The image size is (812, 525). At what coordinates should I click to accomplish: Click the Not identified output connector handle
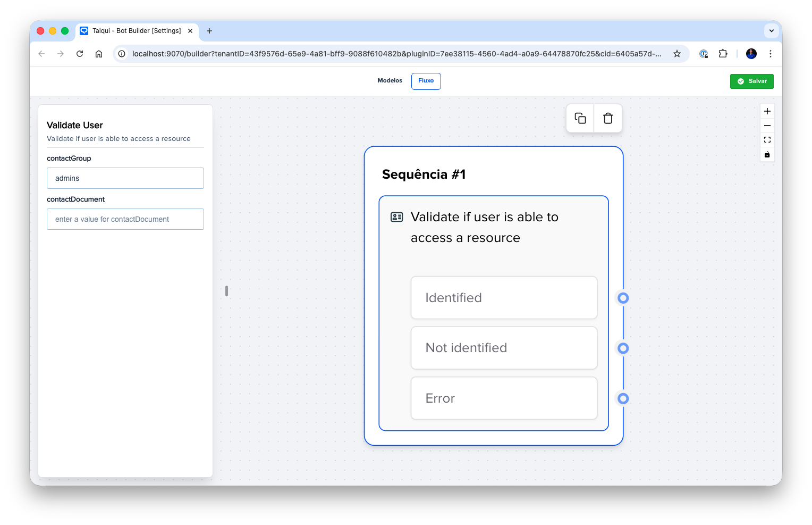point(623,348)
